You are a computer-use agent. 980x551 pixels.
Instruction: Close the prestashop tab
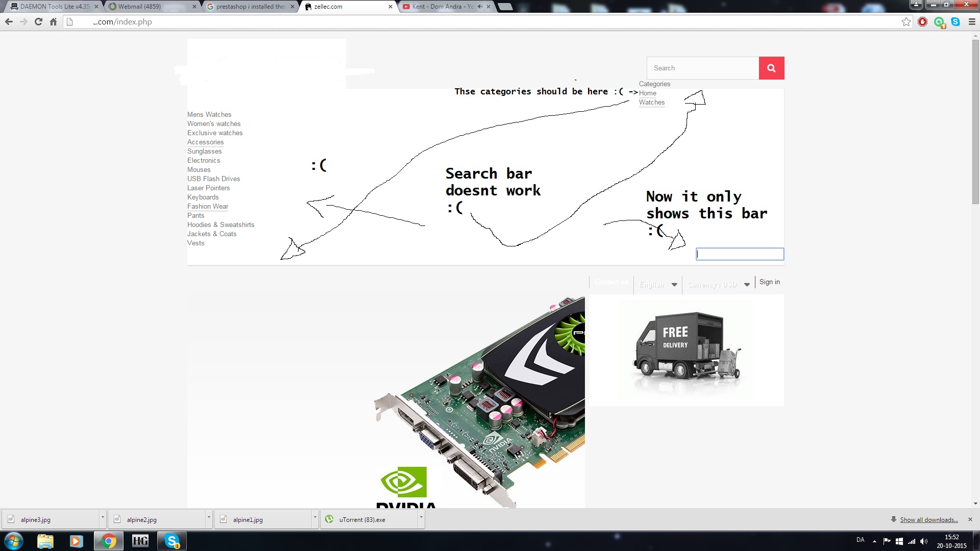point(292,7)
